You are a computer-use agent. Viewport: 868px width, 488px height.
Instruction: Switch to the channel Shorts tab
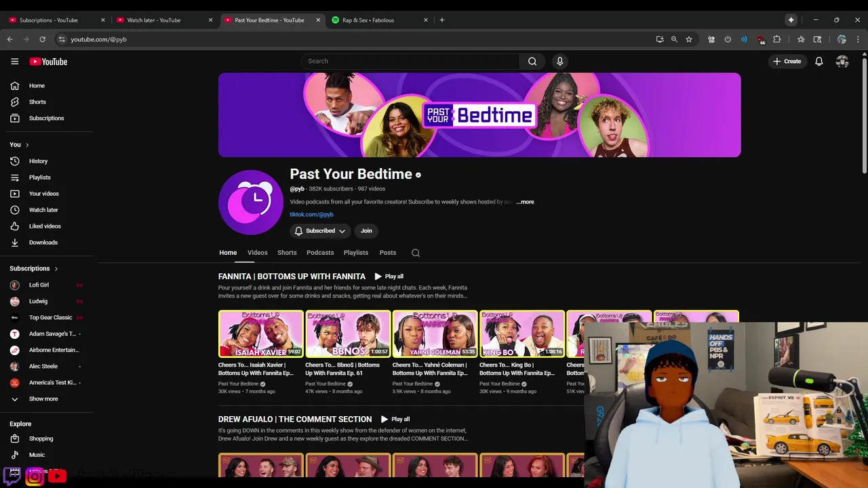click(287, 253)
